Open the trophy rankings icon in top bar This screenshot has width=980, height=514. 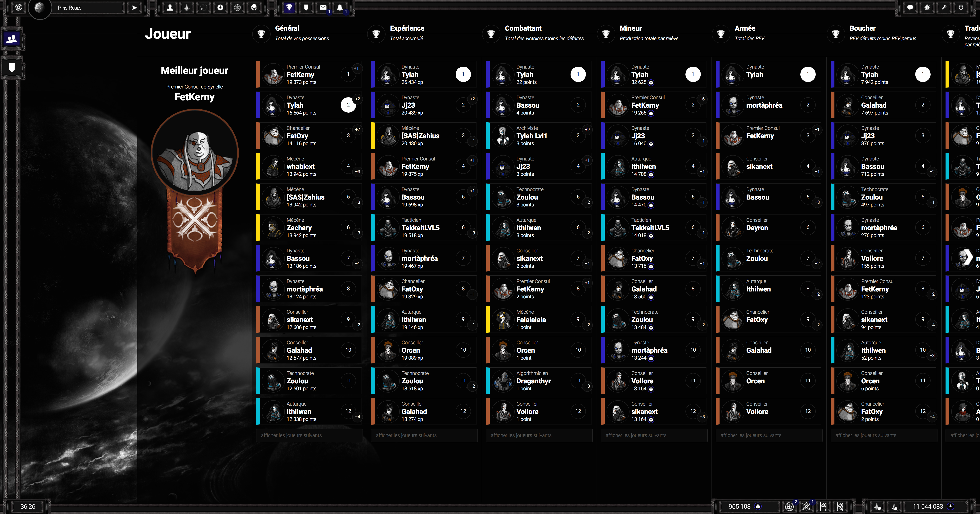pyautogui.click(x=290, y=8)
